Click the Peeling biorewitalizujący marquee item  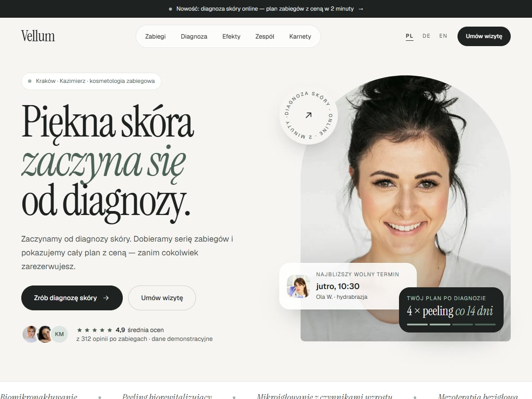coord(167,396)
